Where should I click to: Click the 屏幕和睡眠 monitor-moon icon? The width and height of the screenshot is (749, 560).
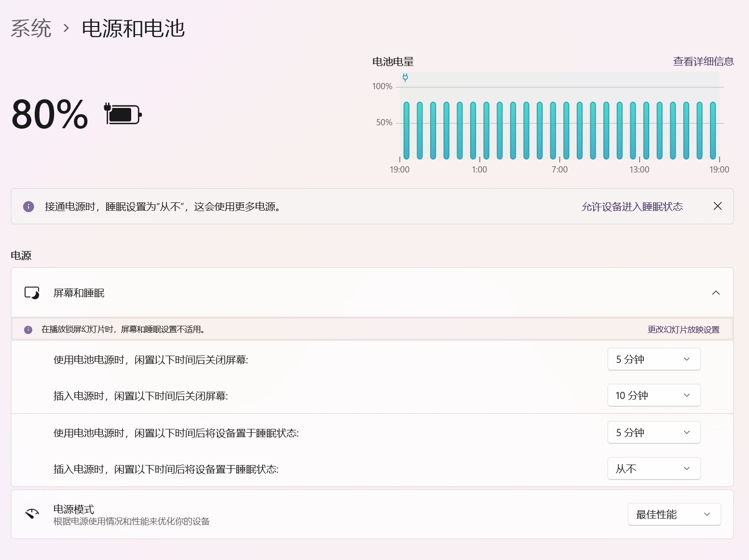[32, 293]
